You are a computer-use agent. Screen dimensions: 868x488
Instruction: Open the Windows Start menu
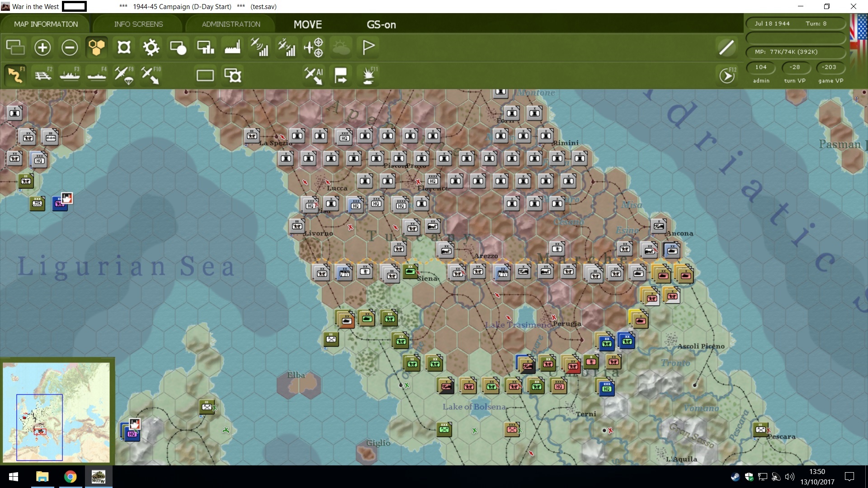[x=14, y=477]
